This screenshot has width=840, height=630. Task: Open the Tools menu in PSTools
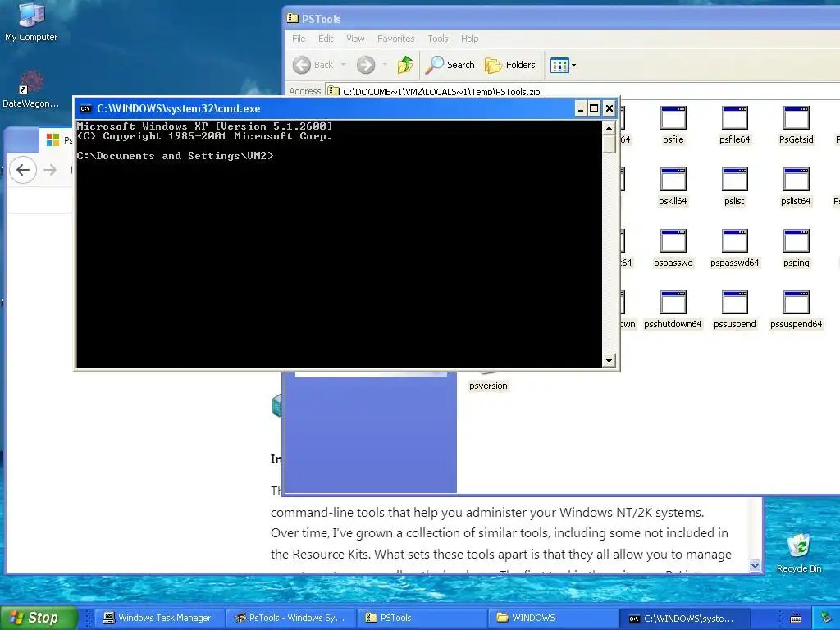[x=438, y=39]
